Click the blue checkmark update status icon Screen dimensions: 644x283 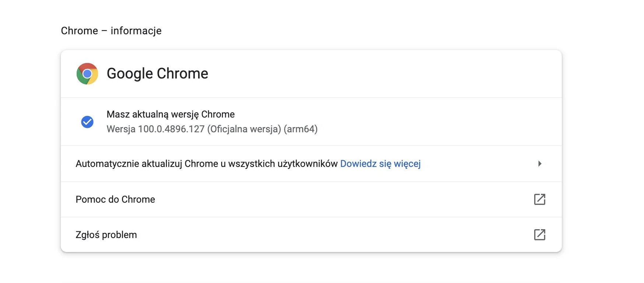pyautogui.click(x=87, y=122)
